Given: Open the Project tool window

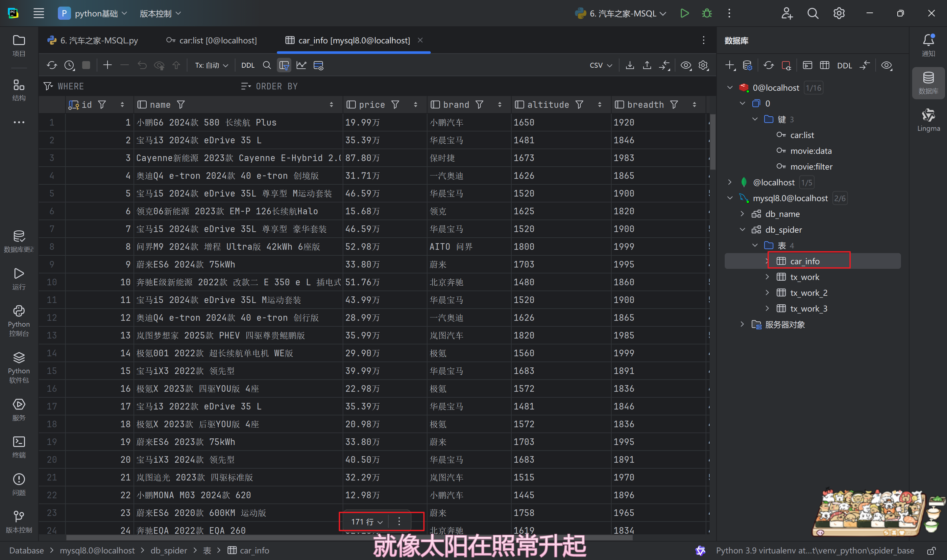Looking at the screenshot, I should [19, 45].
